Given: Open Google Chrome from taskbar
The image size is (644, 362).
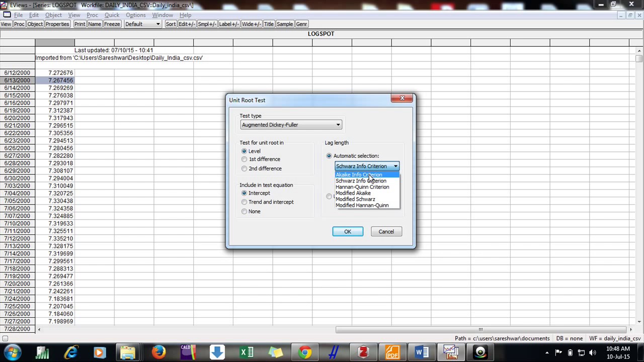Looking at the screenshot, I should click(304, 352).
